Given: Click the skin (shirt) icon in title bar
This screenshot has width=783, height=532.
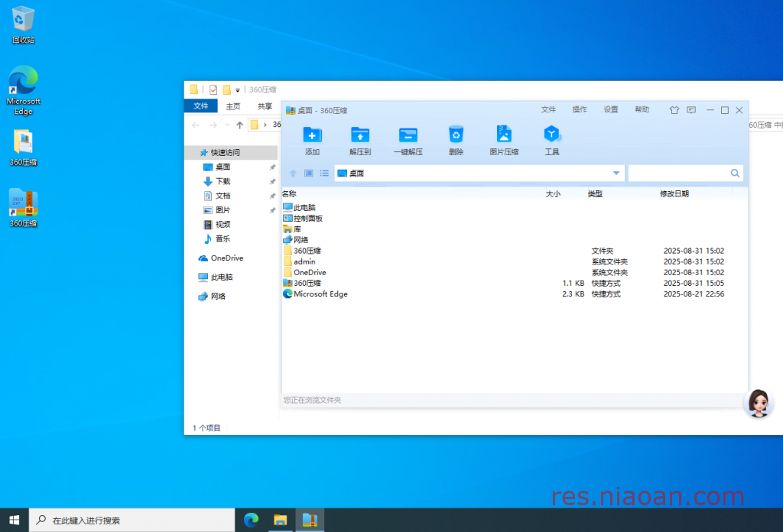Looking at the screenshot, I should 674,110.
